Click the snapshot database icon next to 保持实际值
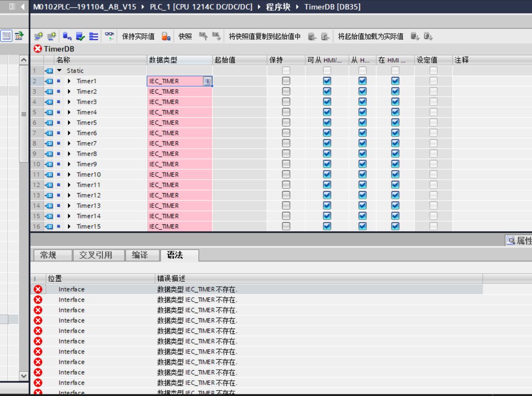Image resolution: width=532 pixels, height=396 pixels. [x=166, y=36]
